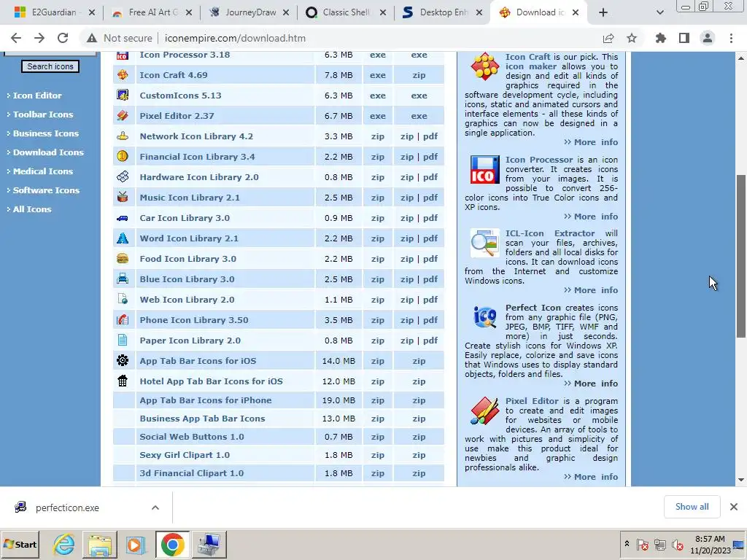Click the Icon Processor ICO floppy icon
Viewport: 747px width, 560px height.
point(484,170)
